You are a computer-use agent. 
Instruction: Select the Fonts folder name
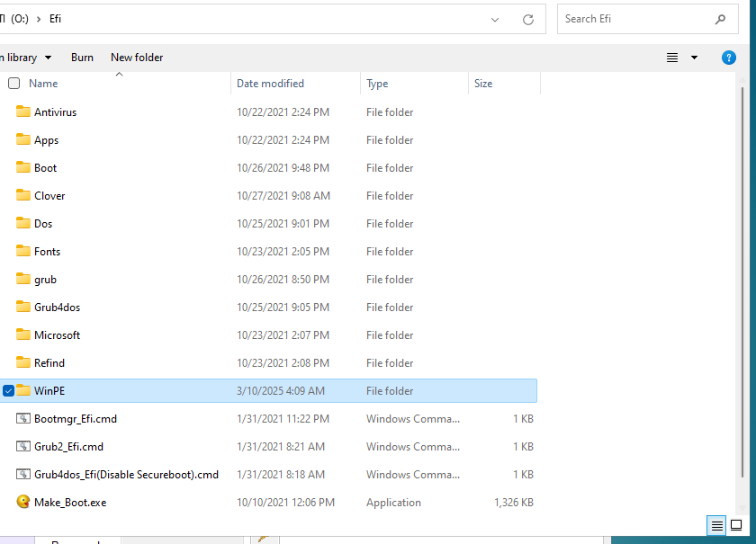[x=47, y=252]
